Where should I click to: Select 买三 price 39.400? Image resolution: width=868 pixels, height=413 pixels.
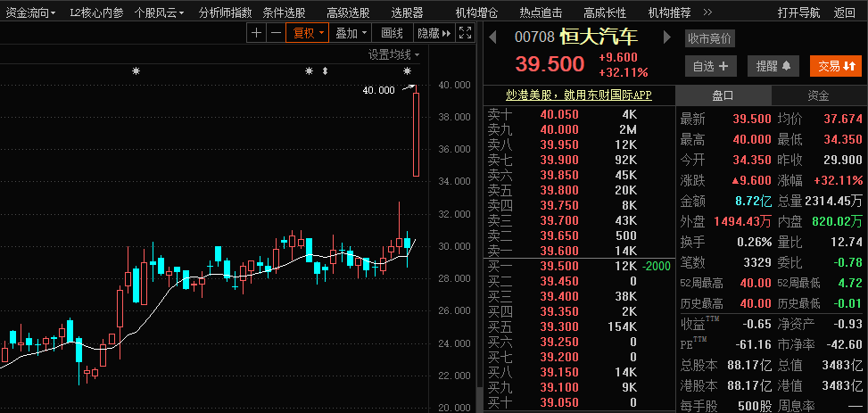tap(559, 296)
